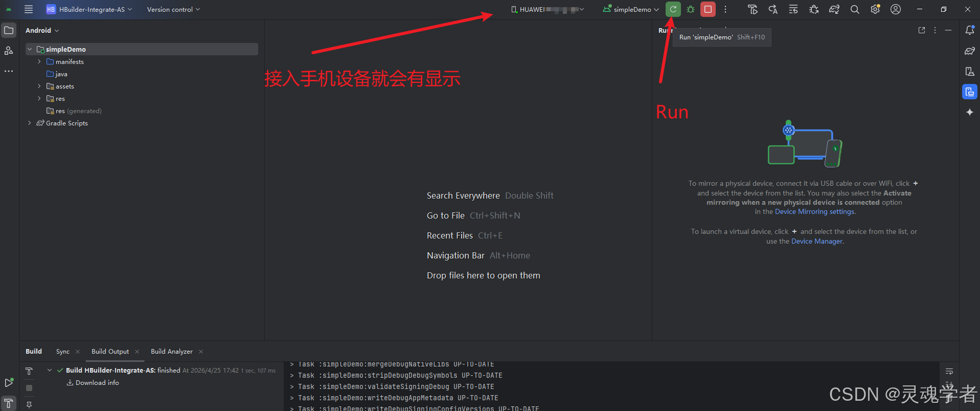Switch to the Build Analyzer tab
This screenshot has height=411, width=980.
point(172,351)
